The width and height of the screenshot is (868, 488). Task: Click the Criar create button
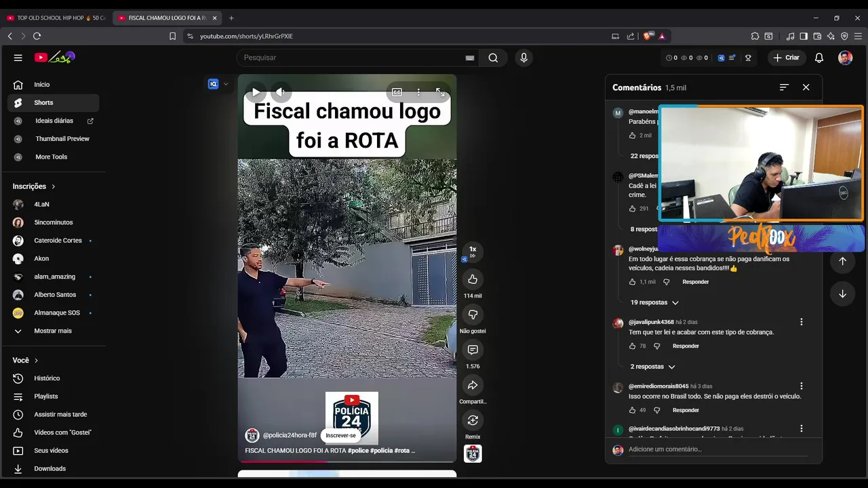(x=787, y=58)
